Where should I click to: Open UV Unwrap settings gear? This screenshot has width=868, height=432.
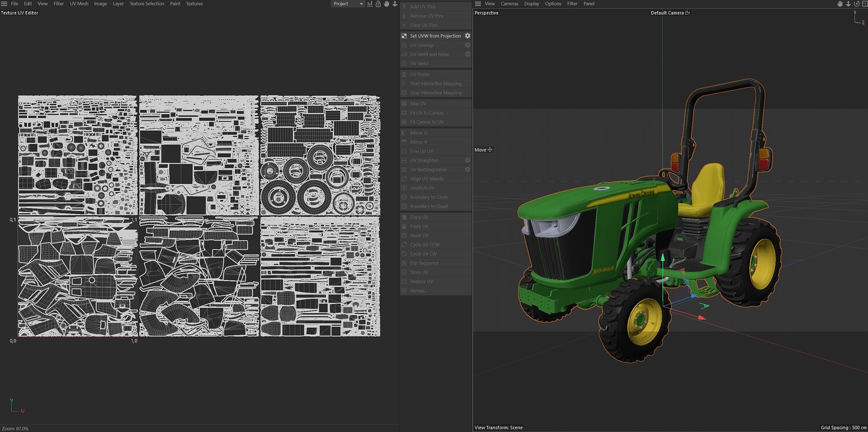tap(468, 45)
